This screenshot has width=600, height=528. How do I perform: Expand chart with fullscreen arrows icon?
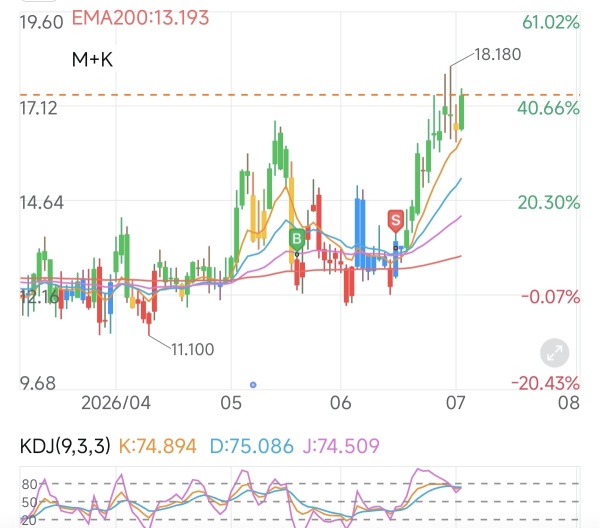click(x=554, y=353)
